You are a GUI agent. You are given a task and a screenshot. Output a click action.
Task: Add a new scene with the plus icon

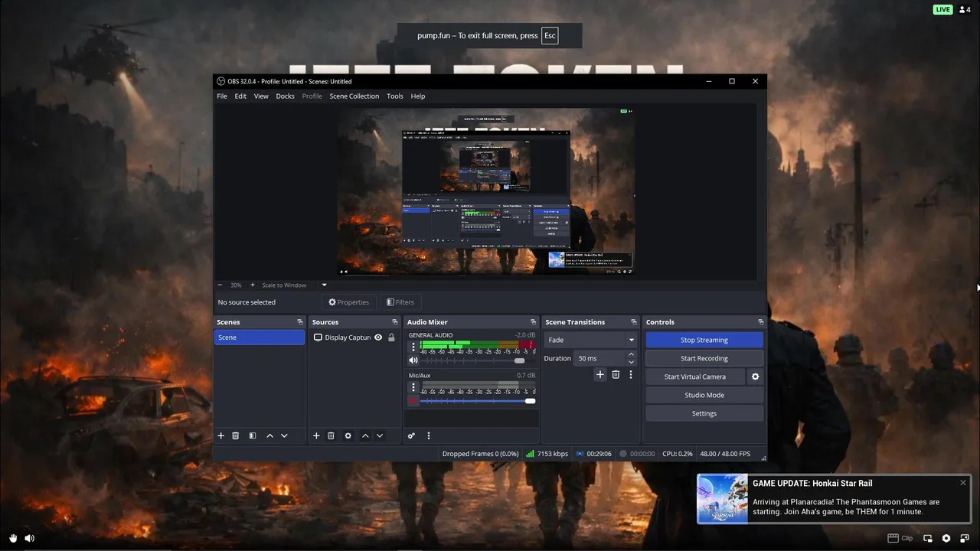click(221, 435)
